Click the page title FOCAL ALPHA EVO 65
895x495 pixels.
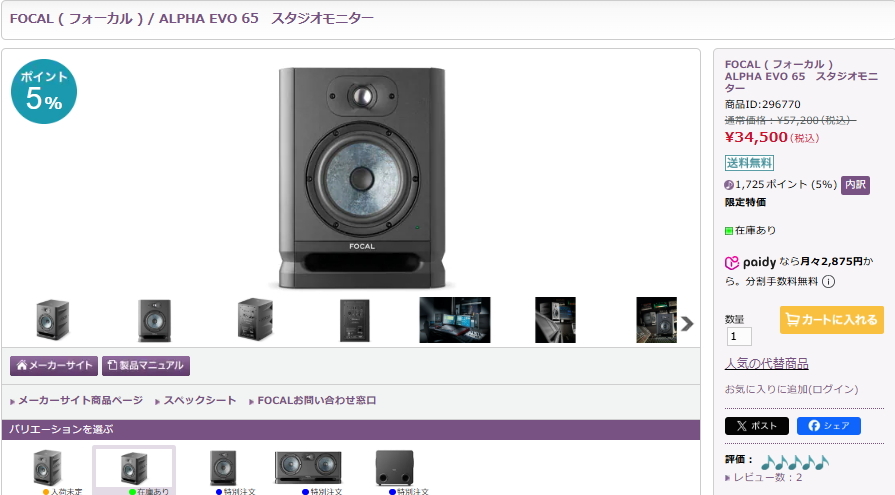(x=192, y=18)
